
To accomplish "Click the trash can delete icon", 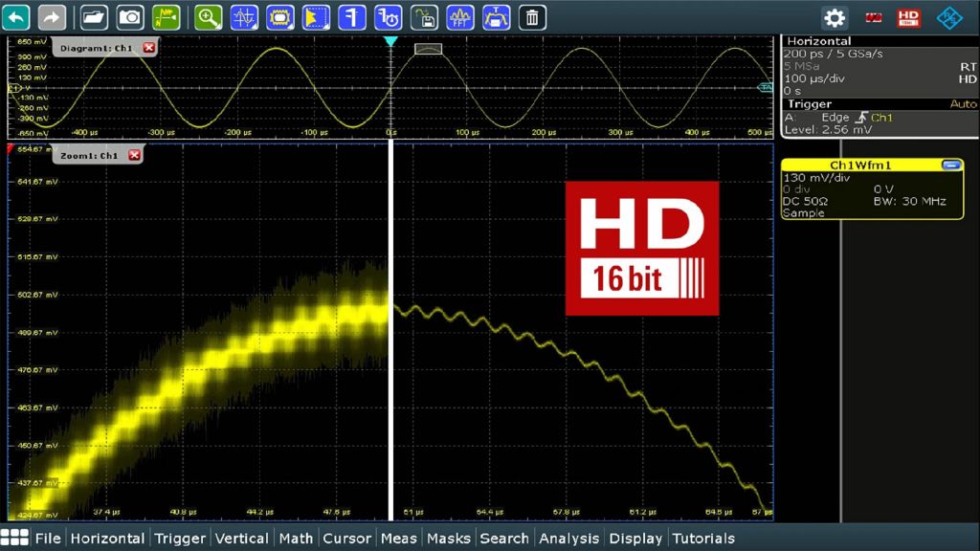I will [x=533, y=16].
